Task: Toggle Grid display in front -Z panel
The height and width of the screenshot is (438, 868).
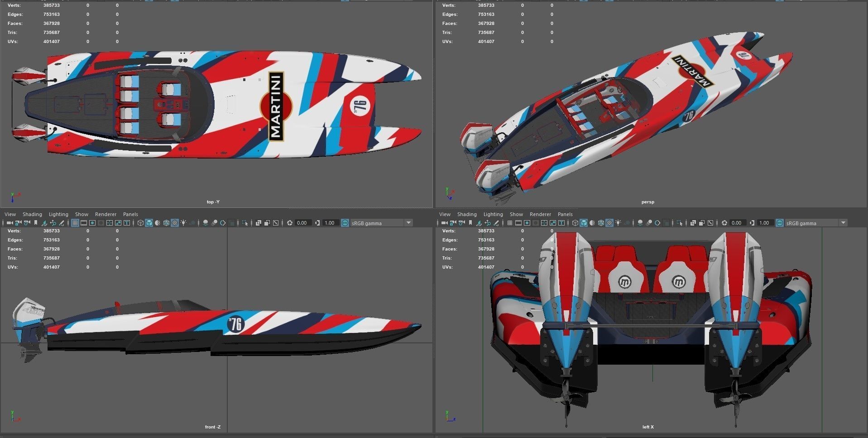Action: click(75, 223)
